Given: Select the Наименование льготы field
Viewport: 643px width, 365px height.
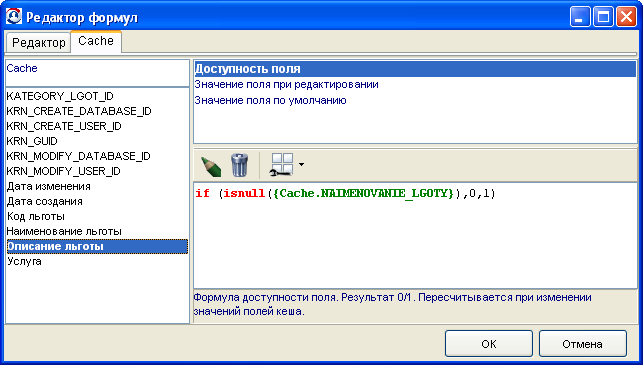Looking at the screenshot, I should 97,231.
